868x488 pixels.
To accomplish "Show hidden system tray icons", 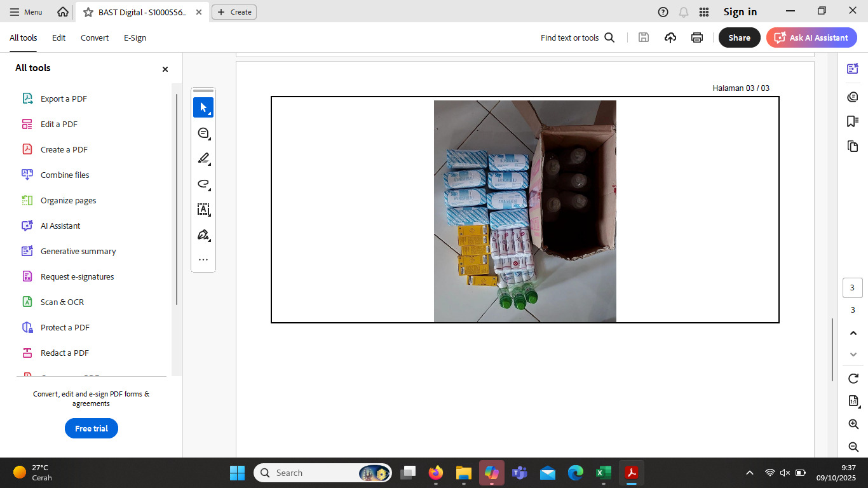I will 750,473.
